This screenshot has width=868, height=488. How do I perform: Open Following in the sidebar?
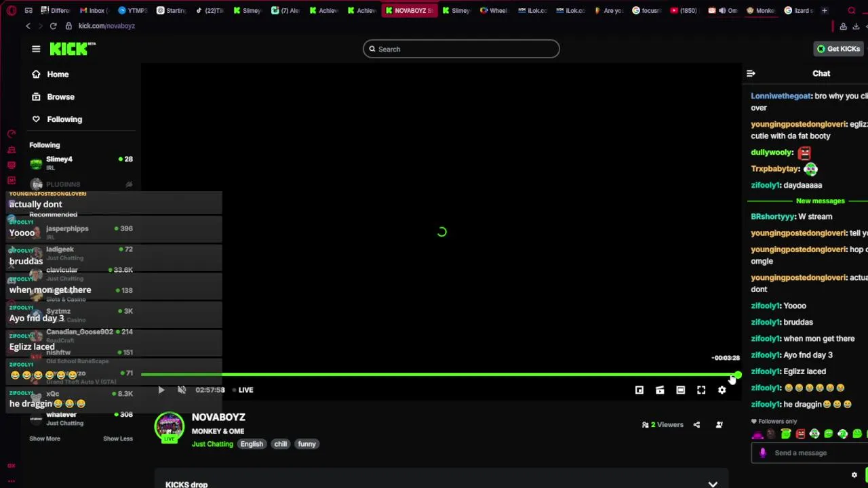coord(57,119)
